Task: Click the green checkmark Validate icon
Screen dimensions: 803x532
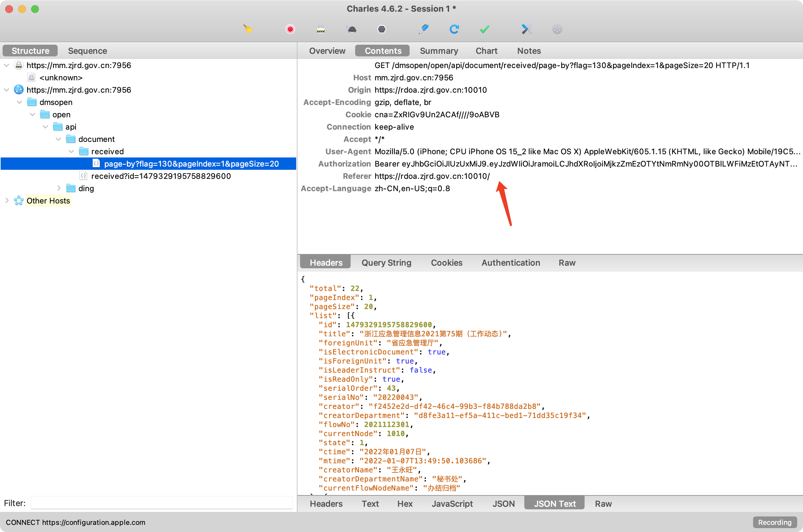Action: click(484, 29)
